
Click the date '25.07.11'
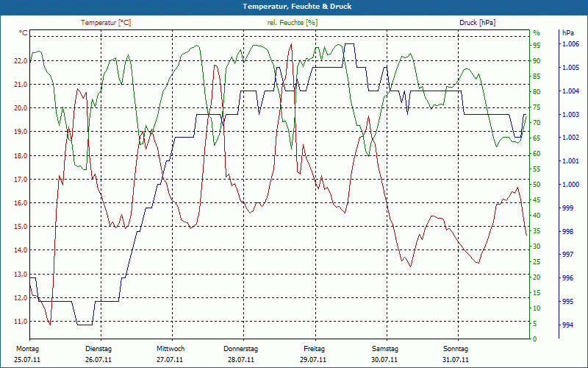pyautogui.click(x=27, y=360)
